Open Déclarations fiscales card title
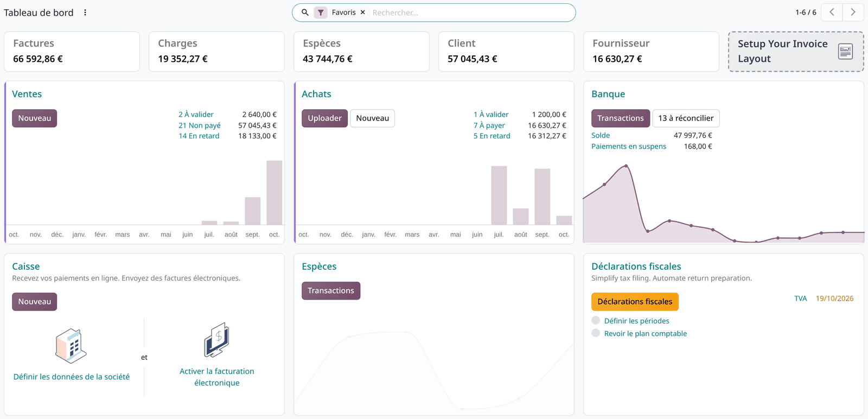The image size is (868, 419). 636,266
